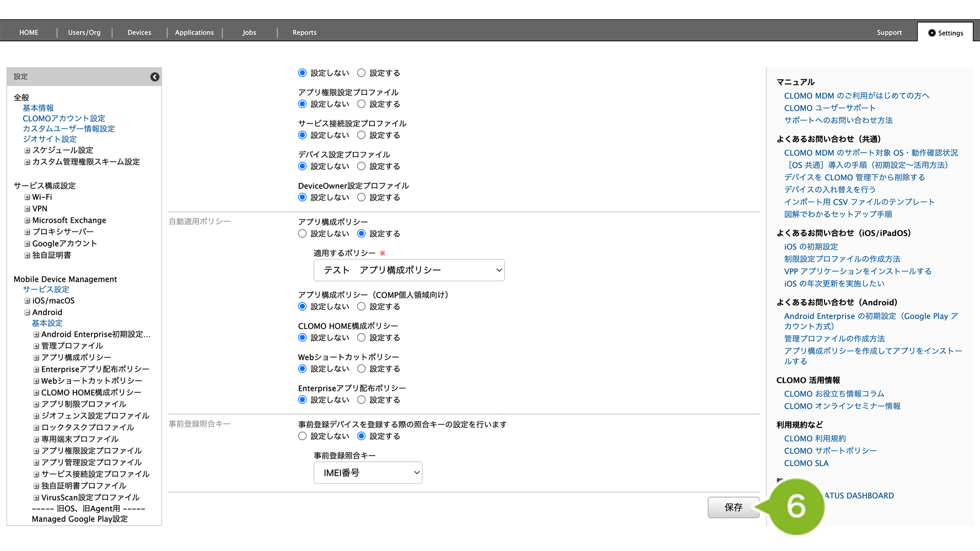Expand the スケジュール設定 plus icon
Image resolution: width=980 pixels, height=551 pixels.
point(27,150)
